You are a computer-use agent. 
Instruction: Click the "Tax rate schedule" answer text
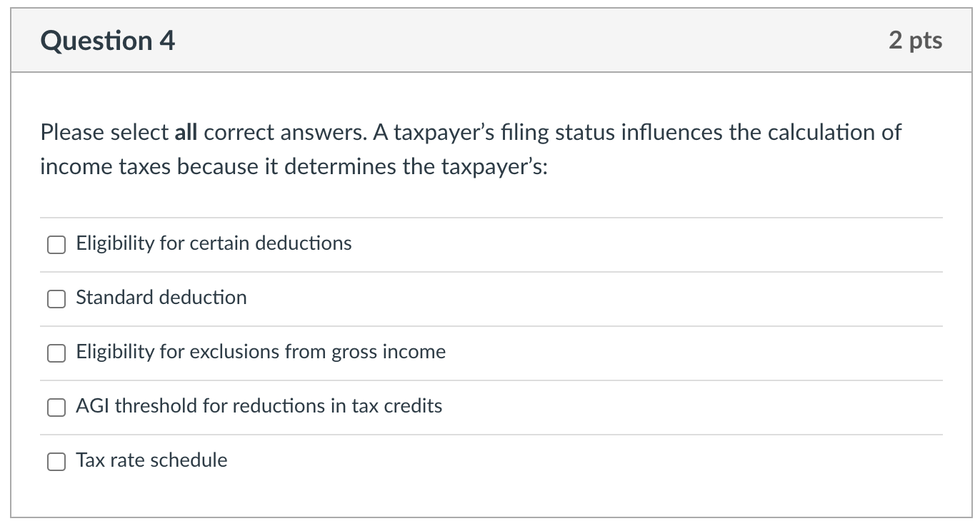pos(151,460)
